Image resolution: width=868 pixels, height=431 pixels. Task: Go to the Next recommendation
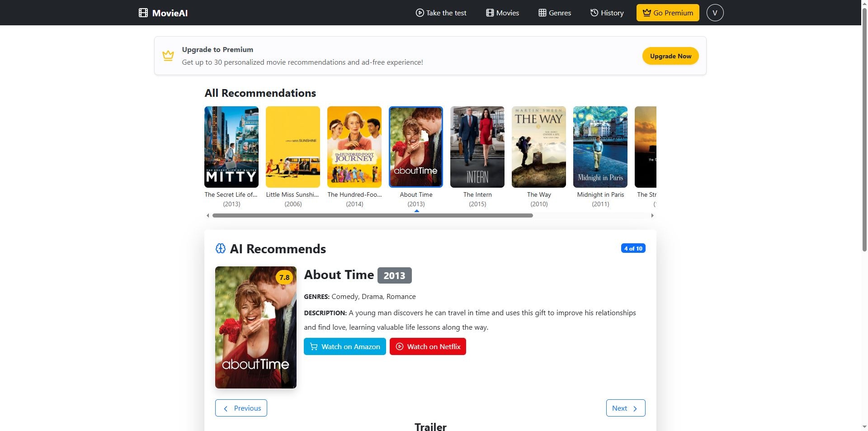coord(626,408)
